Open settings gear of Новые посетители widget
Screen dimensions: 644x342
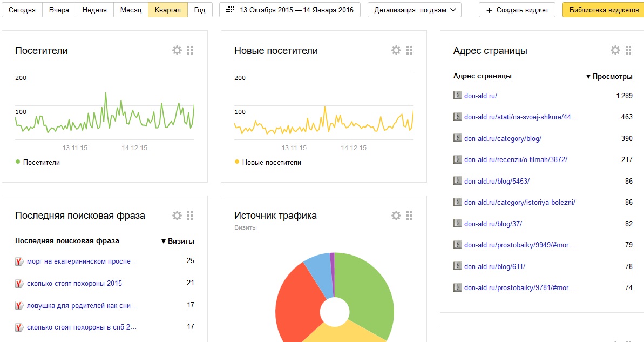pos(396,51)
